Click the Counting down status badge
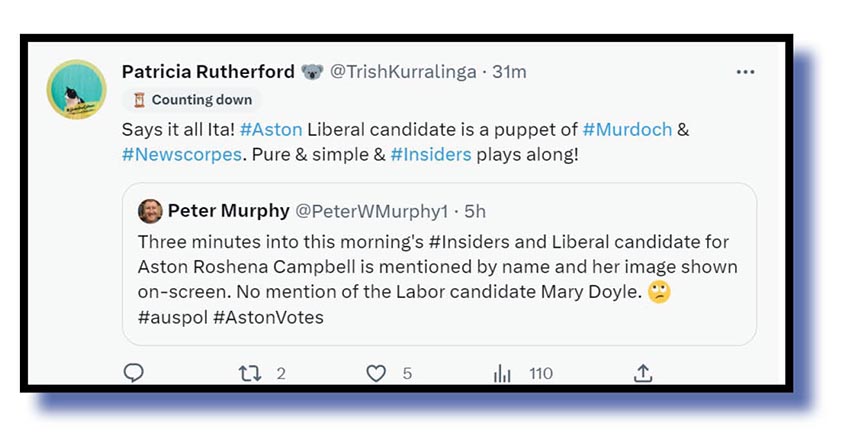Viewport: 850px width, 436px height. [192, 100]
